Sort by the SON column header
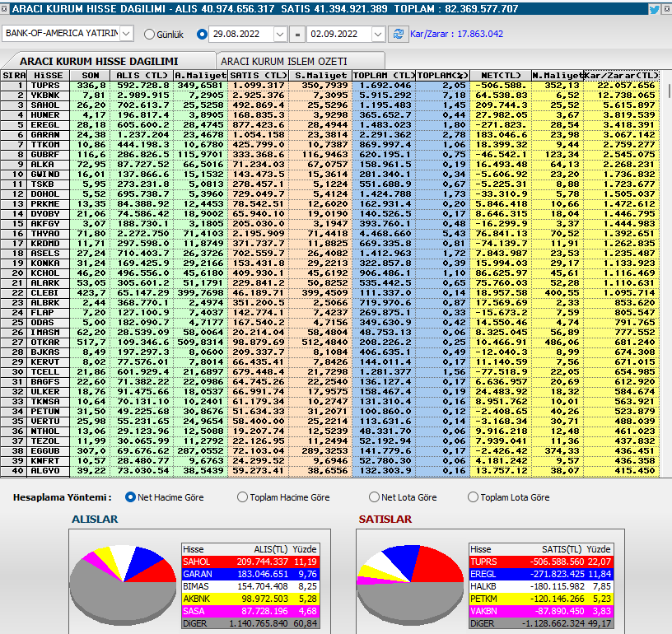 [90, 76]
